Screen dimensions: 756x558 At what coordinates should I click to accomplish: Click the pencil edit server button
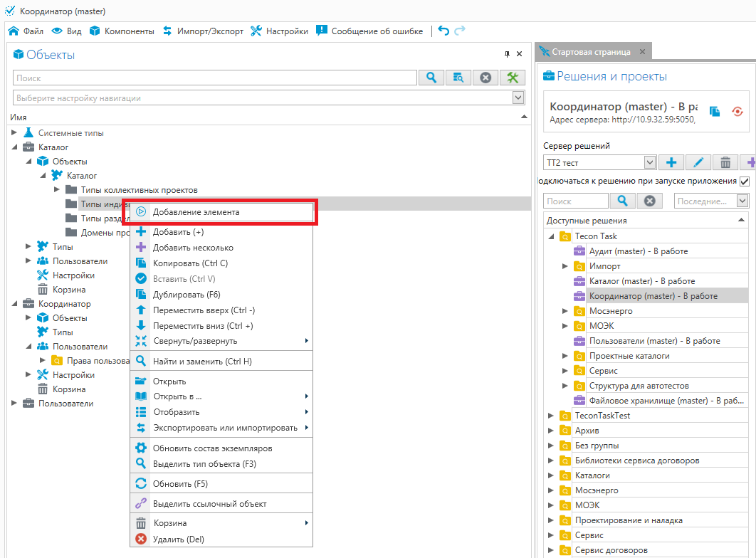[698, 162]
